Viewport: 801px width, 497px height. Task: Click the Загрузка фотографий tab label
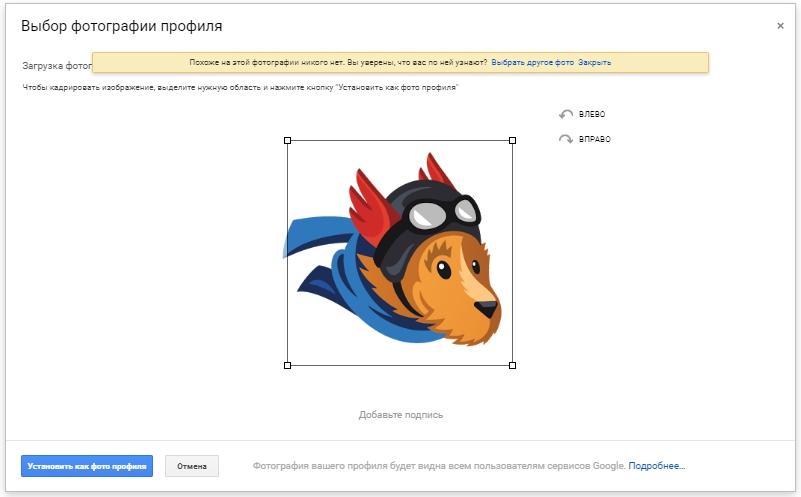[x=57, y=66]
